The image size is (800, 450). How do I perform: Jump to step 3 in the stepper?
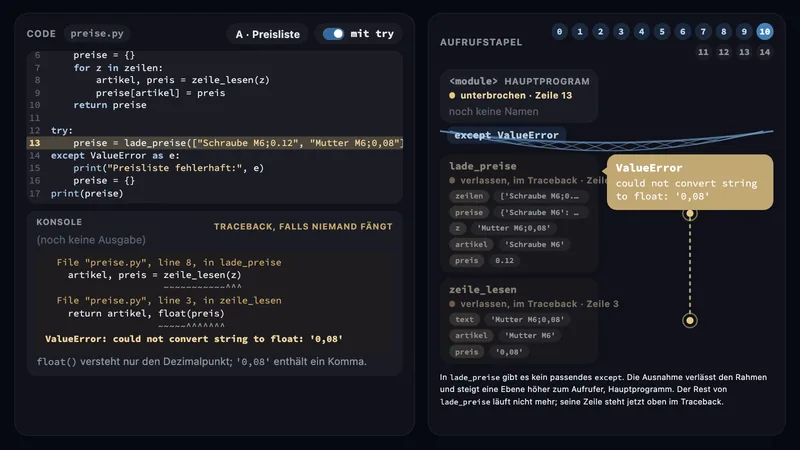click(621, 32)
